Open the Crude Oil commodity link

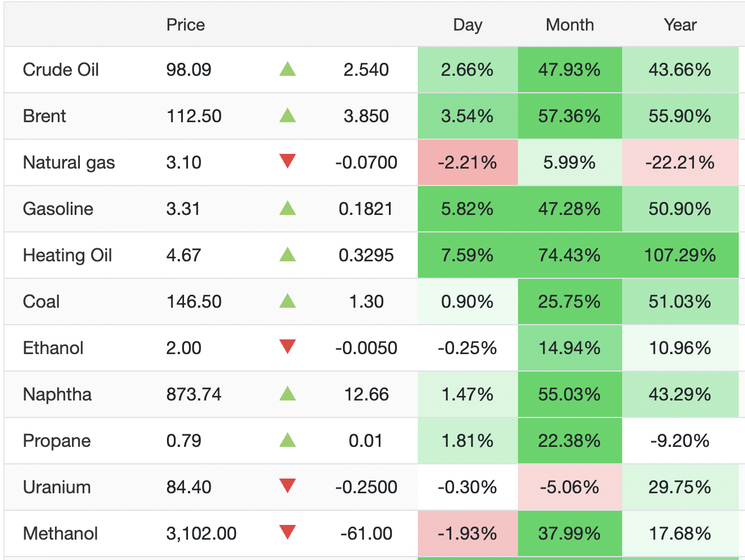point(61,70)
